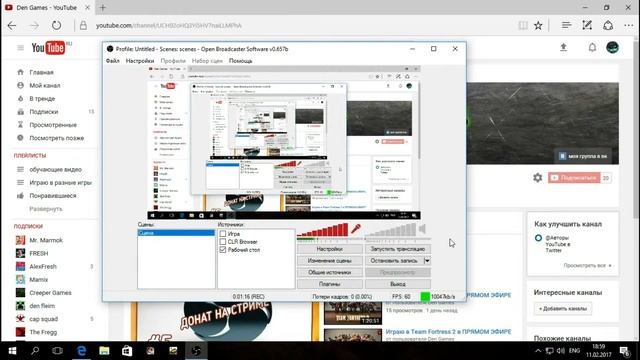This screenshot has height=360, width=640.
Task: Open the OBS Набор сцен menu
Action: (x=207, y=61)
